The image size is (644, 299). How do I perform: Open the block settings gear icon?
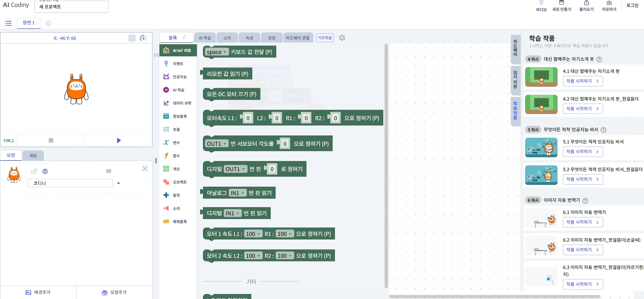pos(342,38)
